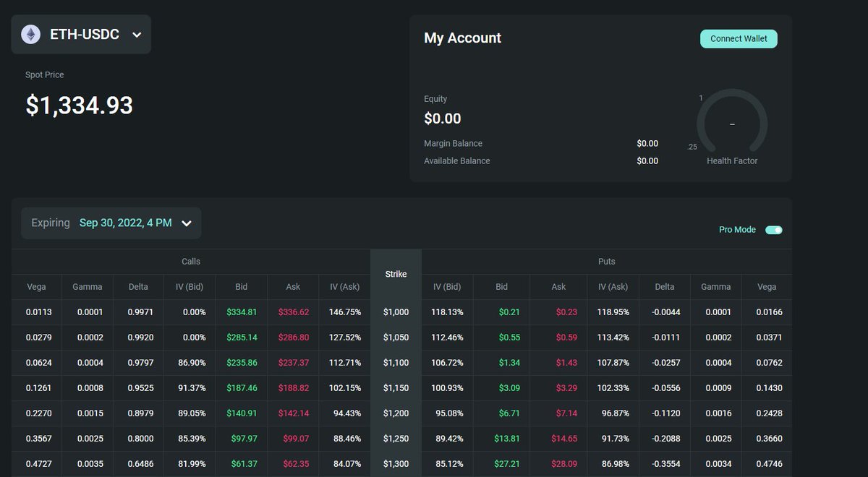Select the Sep 30, 2022, 4 PM expiry
This screenshot has width=868, height=477.
pos(126,223)
